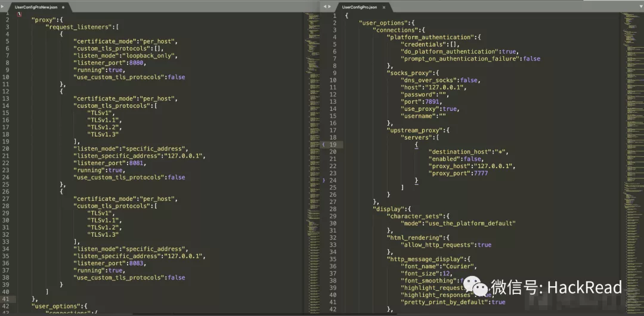Click the tab scroll arrow in left pane
Viewport: 644px width, 316px height.
[4, 7]
